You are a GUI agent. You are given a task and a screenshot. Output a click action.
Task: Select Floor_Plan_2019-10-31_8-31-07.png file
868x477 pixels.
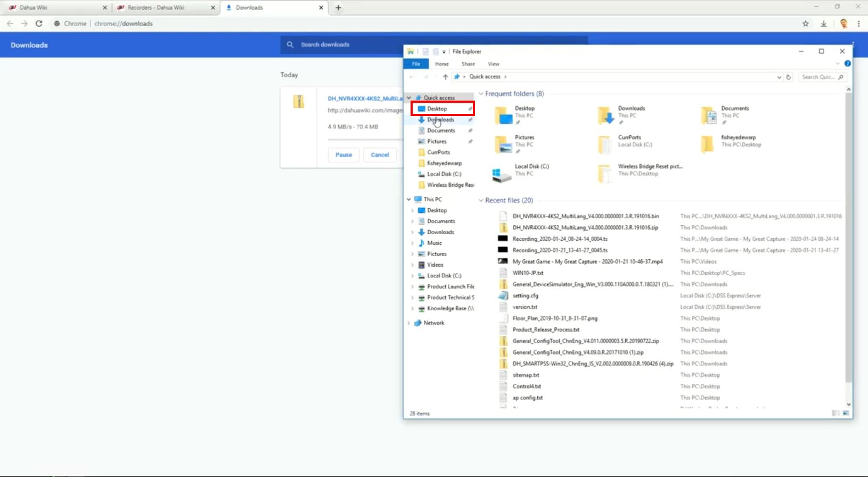coord(555,318)
